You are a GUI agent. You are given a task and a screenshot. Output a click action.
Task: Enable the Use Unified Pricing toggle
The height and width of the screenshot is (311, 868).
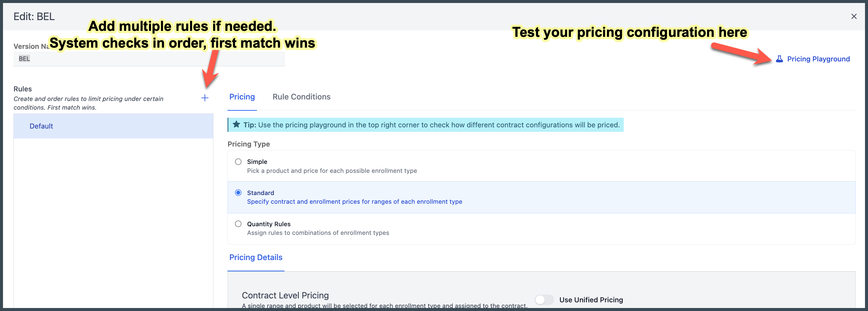pos(544,300)
